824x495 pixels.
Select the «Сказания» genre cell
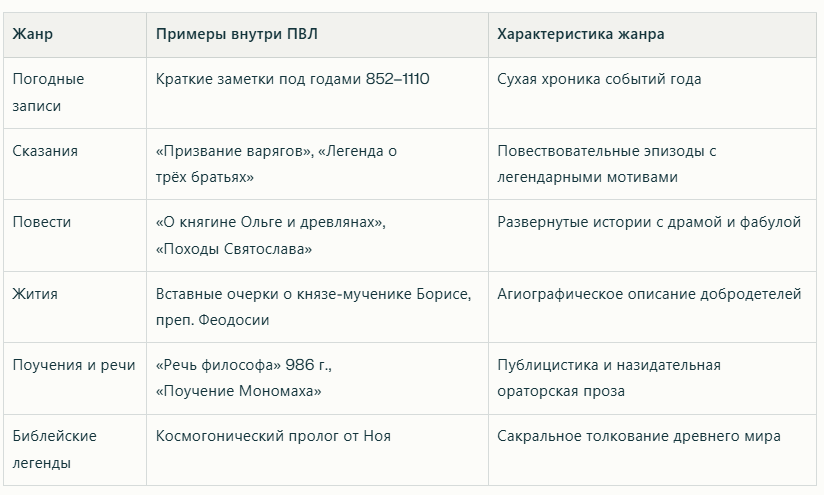coord(45,151)
